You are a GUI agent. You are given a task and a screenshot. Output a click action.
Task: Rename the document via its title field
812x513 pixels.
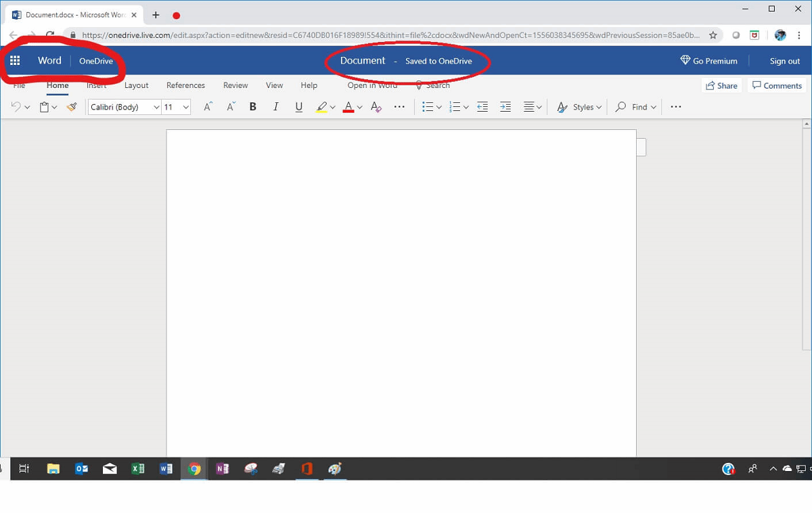click(x=363, y=60)
